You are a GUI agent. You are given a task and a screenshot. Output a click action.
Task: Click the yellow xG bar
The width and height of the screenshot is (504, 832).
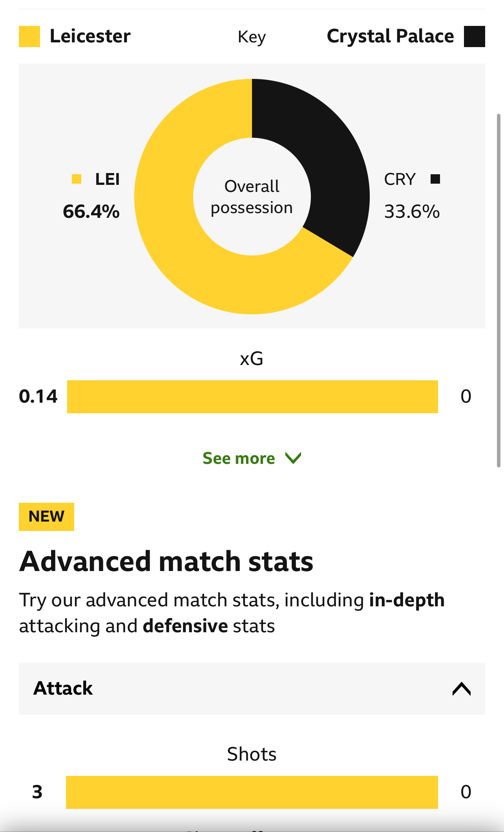(252, 396)
